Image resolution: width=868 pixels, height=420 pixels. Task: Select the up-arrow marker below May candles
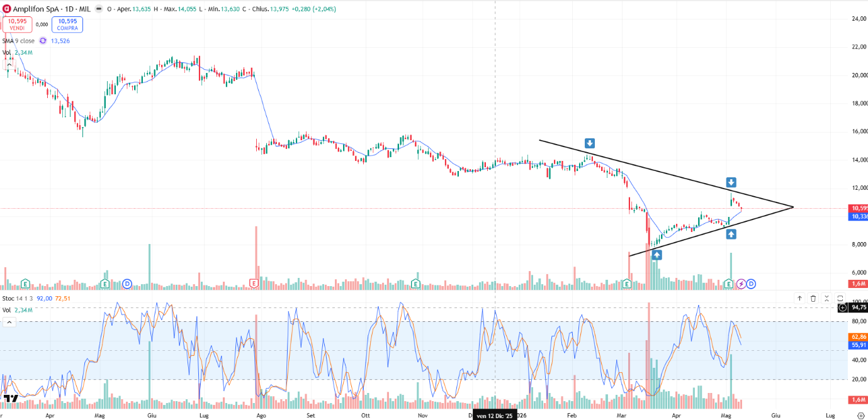731,234
